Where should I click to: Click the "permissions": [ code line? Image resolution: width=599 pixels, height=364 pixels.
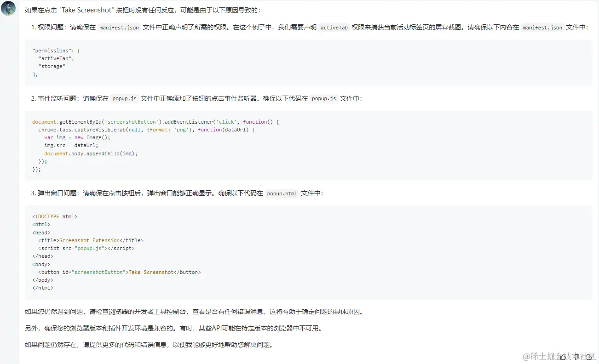(56, 51)
